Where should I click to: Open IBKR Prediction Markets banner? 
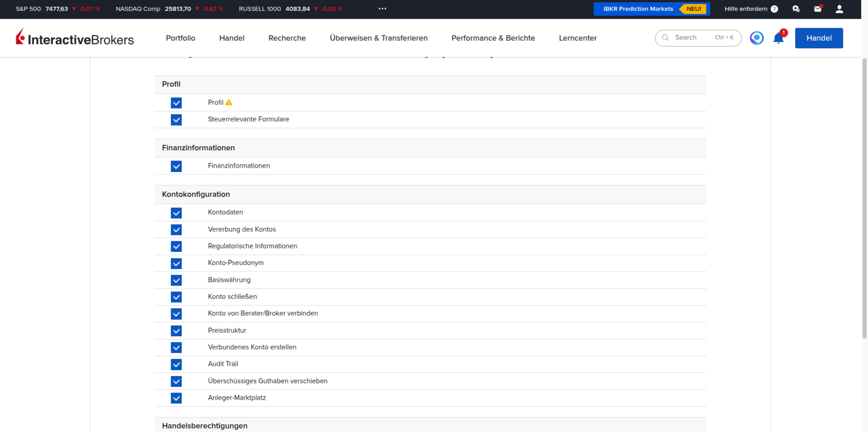pyautogui.click(x=651, y=9)
